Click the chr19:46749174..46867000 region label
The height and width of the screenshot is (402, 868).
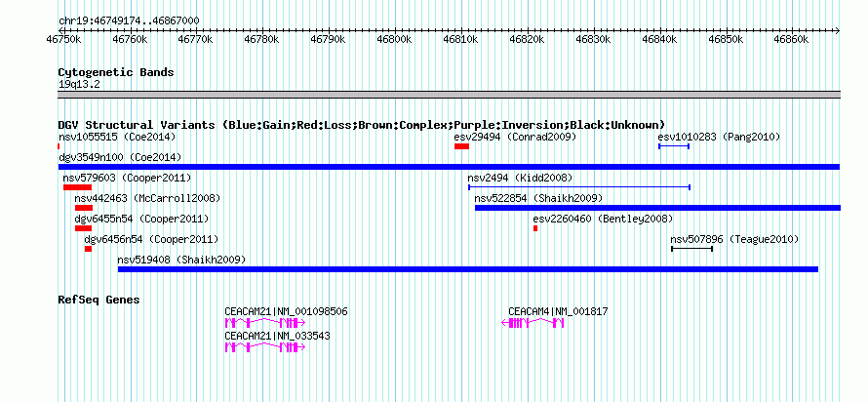coord(129,20)
